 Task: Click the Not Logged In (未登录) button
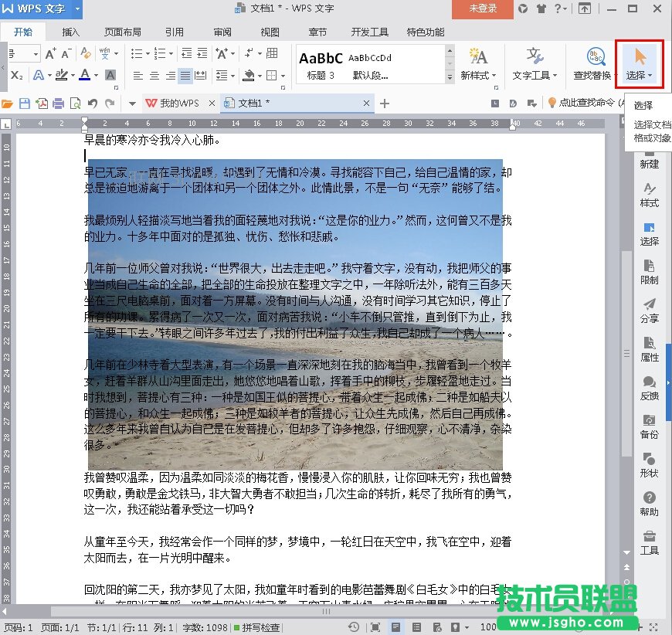click(x=484, y=8)
